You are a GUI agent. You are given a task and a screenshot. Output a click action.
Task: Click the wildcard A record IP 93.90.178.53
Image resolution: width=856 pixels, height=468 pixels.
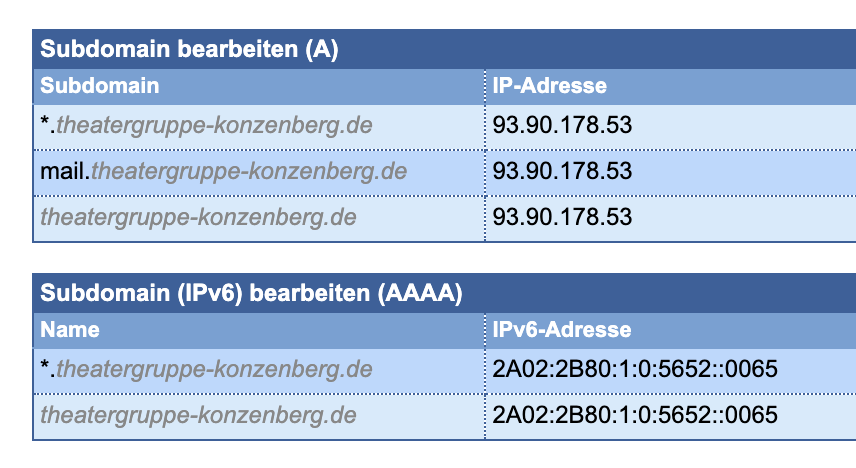tap(562, 126)
